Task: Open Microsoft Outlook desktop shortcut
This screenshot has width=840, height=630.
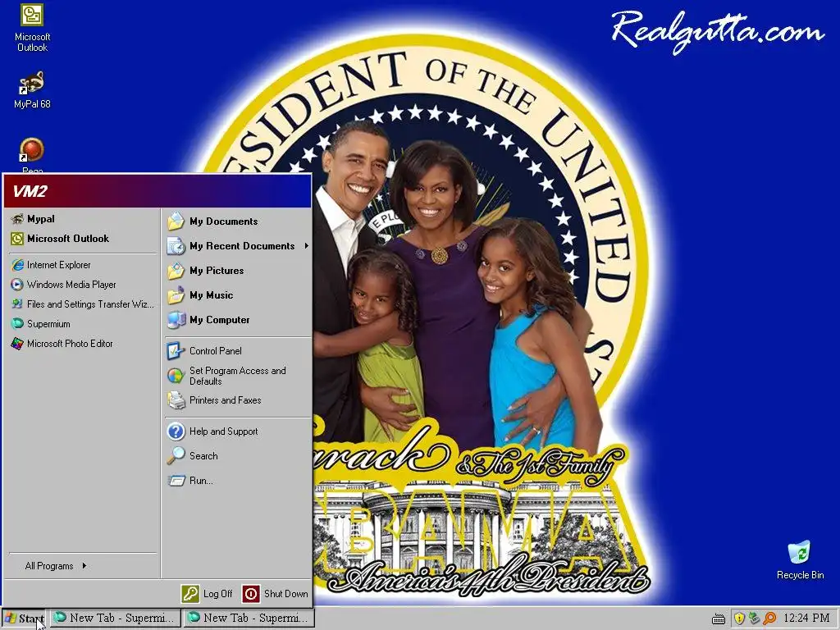Action: 32,28
